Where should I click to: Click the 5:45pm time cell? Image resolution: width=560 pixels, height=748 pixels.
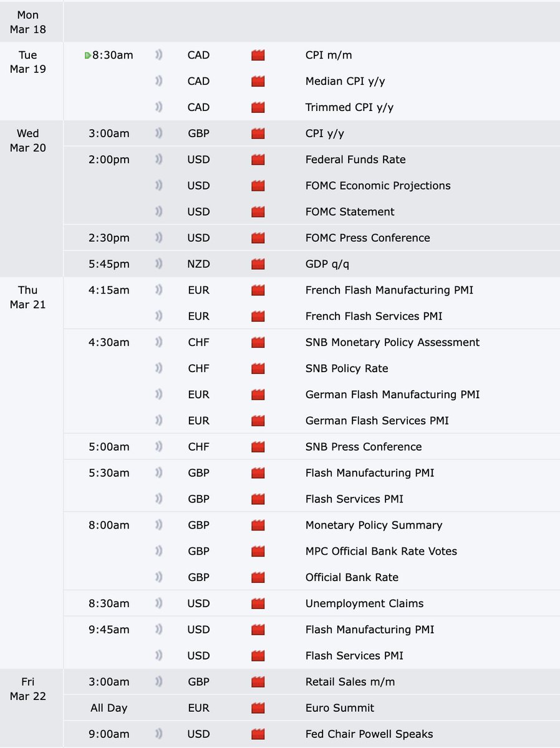109,264
